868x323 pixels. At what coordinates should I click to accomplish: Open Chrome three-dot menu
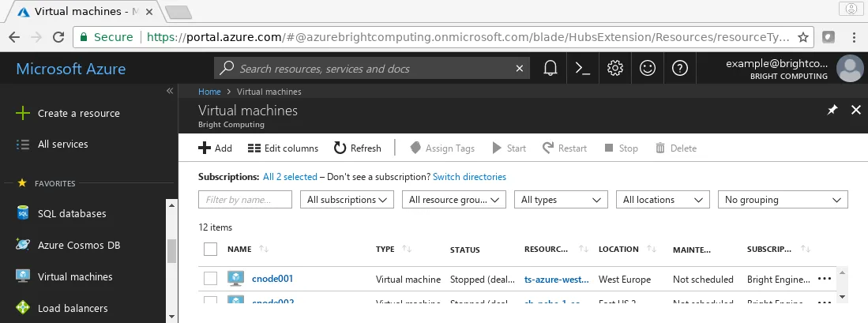(x=854, y=37)
